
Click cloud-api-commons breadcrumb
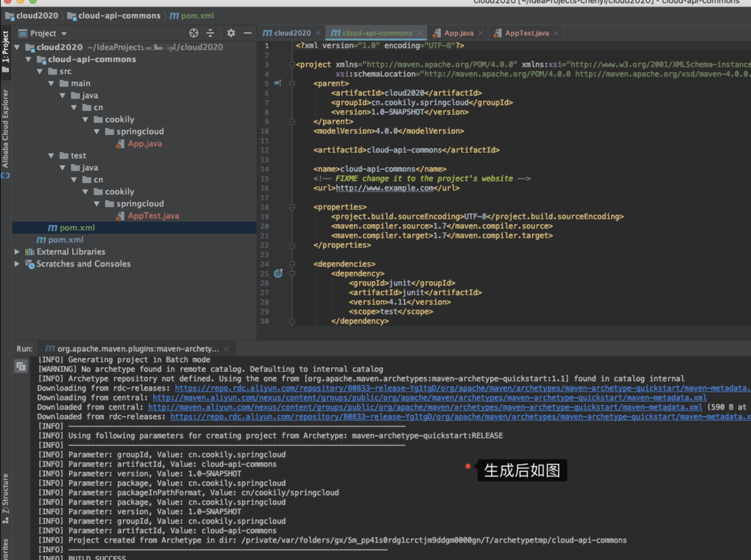pos(119,16)
